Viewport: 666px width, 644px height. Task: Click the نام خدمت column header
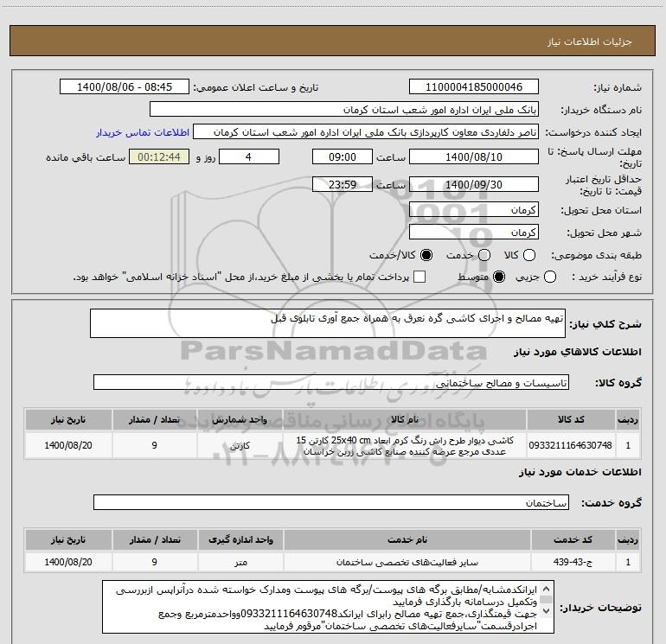coord(407,539)
